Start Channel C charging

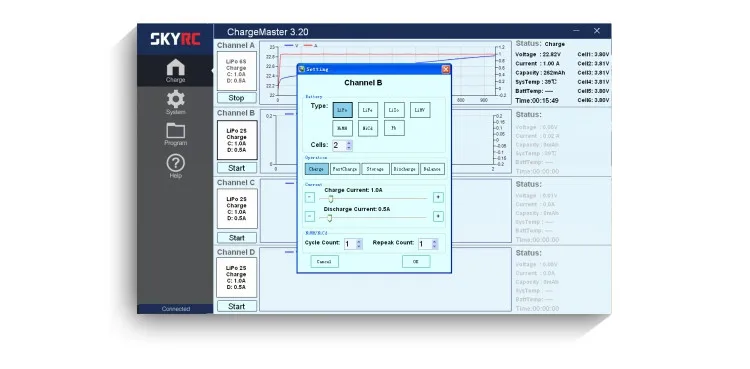click(x=236, y=238)
